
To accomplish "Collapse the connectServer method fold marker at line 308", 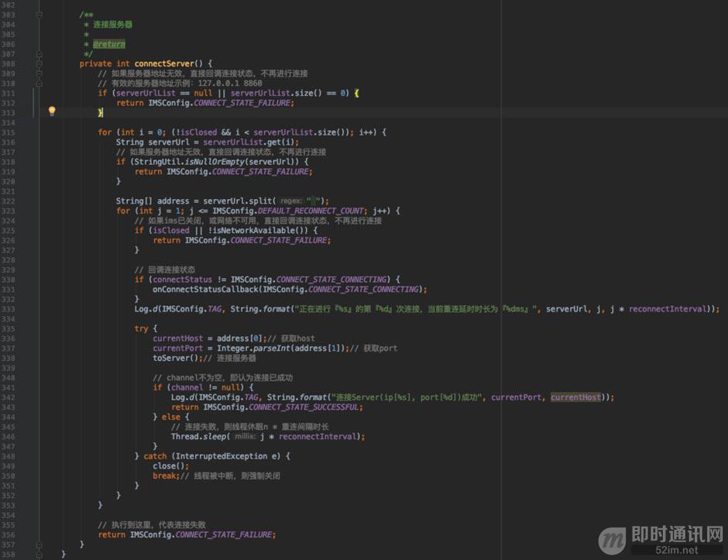I will point(39,64).
